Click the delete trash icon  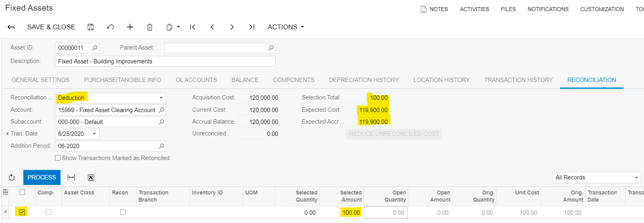tap(150, 27)
